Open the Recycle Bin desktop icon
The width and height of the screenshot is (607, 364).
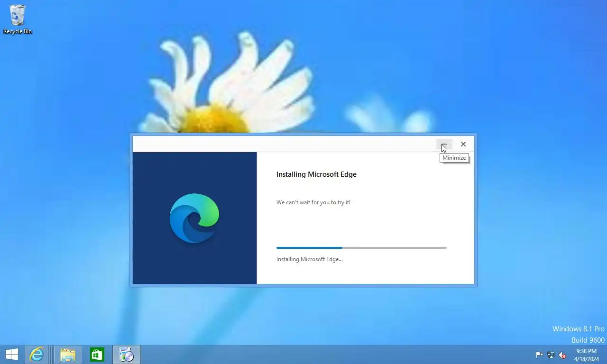[x=18, y=19]
